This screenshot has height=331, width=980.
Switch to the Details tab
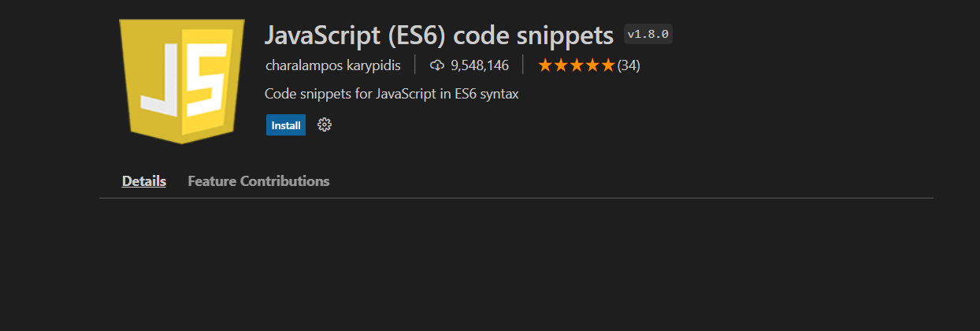click(x=144, y=180)
